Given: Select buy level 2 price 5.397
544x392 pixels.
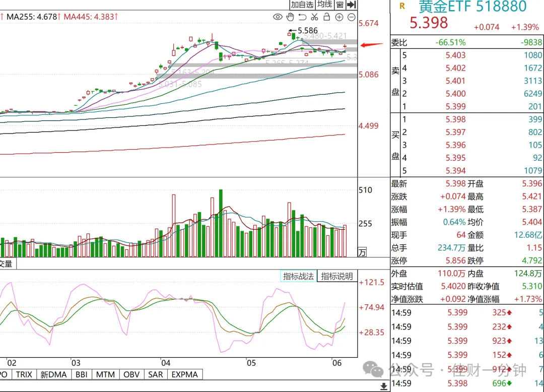Looking at the screenshot, I should click(455, 132).
